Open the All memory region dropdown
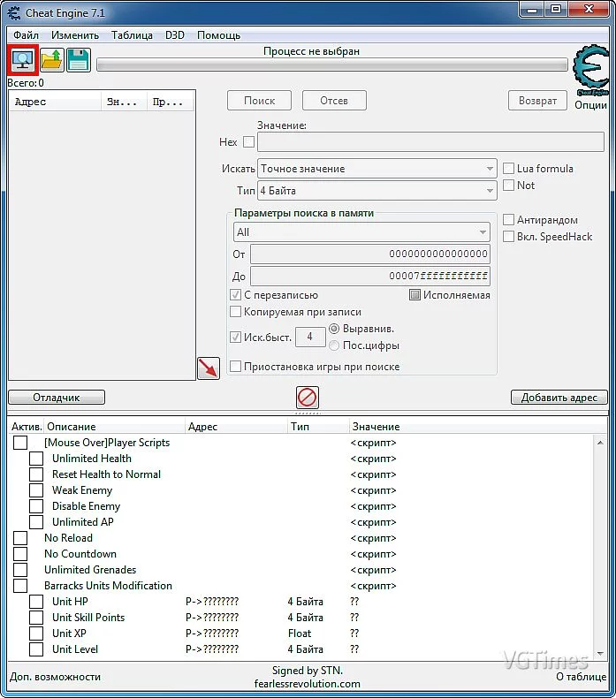Viewport: 616px width, 698px height. (361, 231)
